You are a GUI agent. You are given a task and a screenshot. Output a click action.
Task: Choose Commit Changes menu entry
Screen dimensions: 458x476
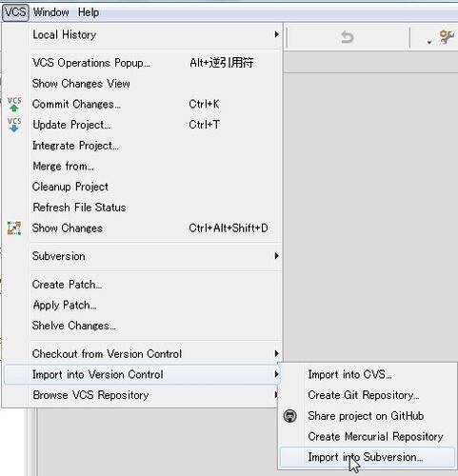[x=143, y=104]
